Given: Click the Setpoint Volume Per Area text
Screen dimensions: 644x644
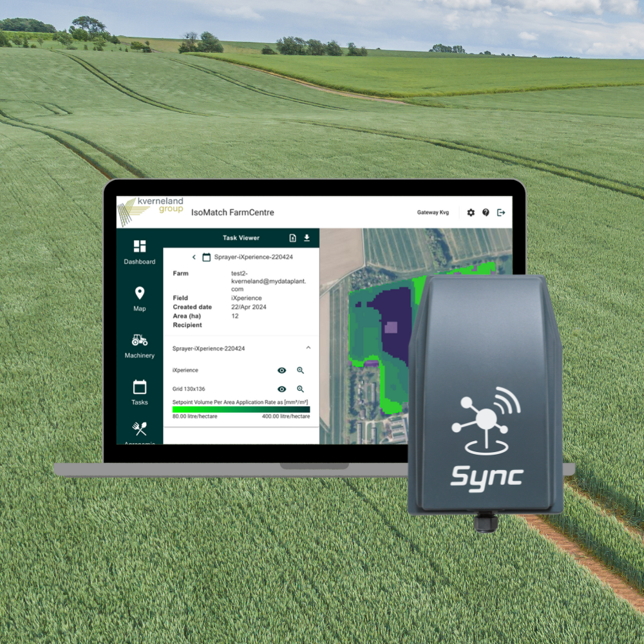Looking at the screenshot, I should coord(240,402).
